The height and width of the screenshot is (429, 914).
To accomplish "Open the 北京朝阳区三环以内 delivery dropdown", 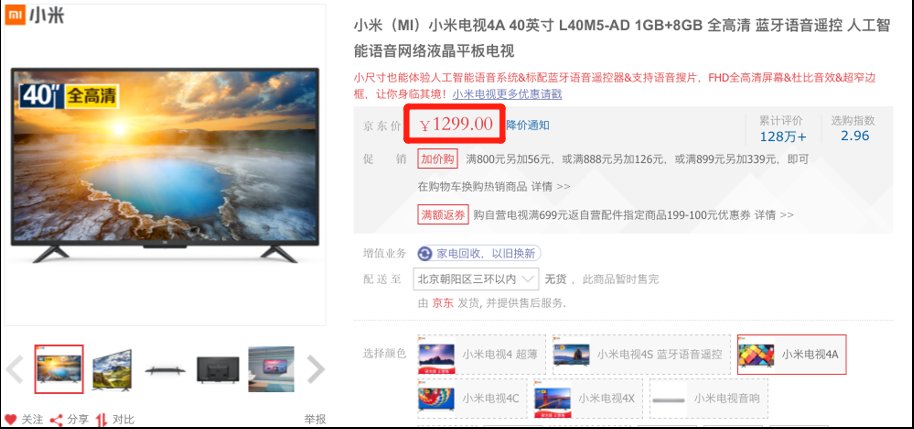I will coord(476,279).
